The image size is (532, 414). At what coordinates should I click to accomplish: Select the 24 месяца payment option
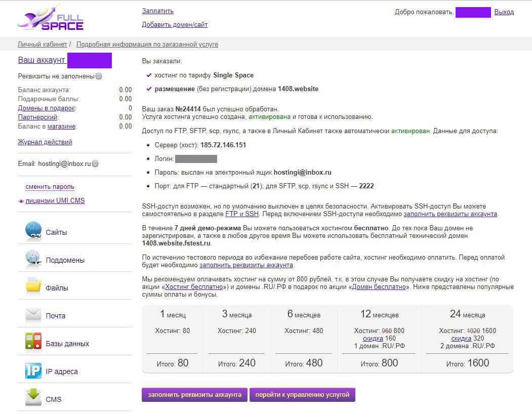pyautogui.click(x=467, y=339)
